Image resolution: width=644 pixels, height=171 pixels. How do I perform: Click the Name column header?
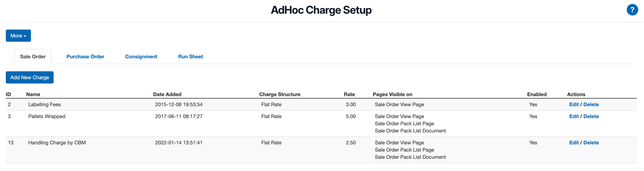coord(33,94)
